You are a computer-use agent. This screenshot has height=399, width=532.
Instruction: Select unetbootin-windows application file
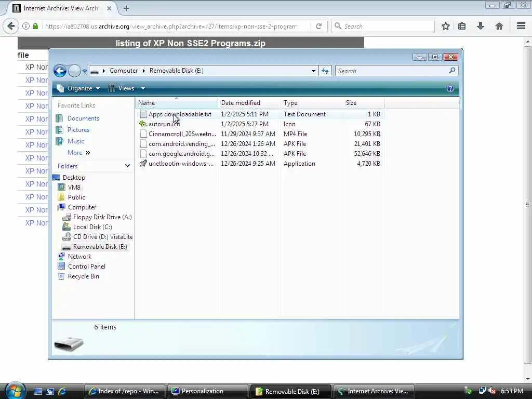click(181, 164)
